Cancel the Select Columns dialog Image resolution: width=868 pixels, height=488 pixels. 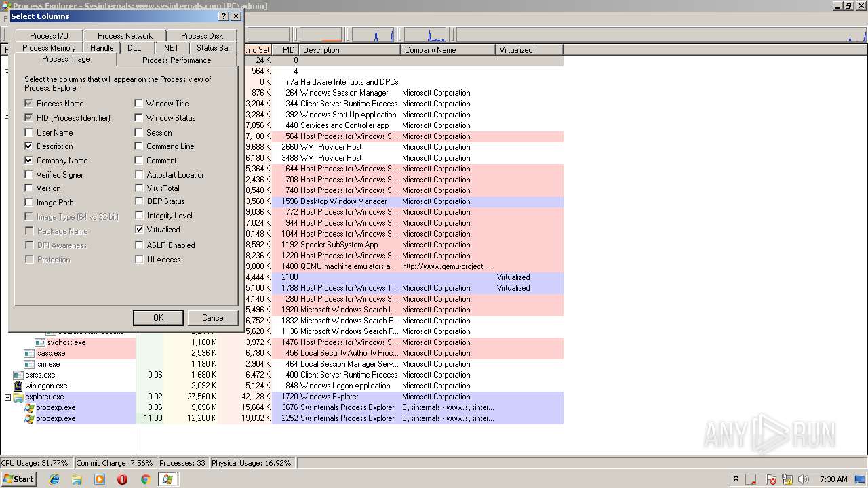pos(213,317)
